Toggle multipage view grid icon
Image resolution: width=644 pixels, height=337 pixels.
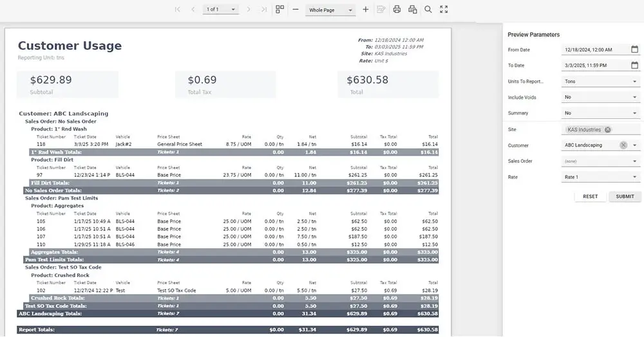(279, 10)
